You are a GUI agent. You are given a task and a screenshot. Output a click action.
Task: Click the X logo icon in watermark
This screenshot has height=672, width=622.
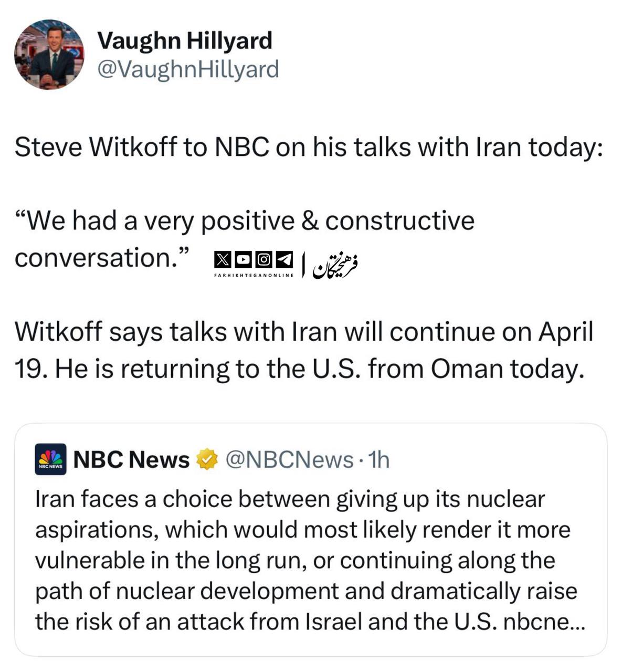click(223, 259)
